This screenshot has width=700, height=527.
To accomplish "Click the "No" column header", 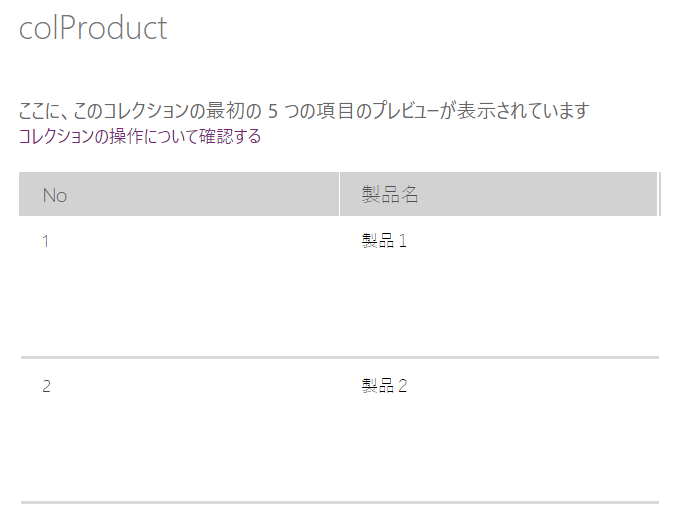I will pyautogui.click(x=55, y=195).
